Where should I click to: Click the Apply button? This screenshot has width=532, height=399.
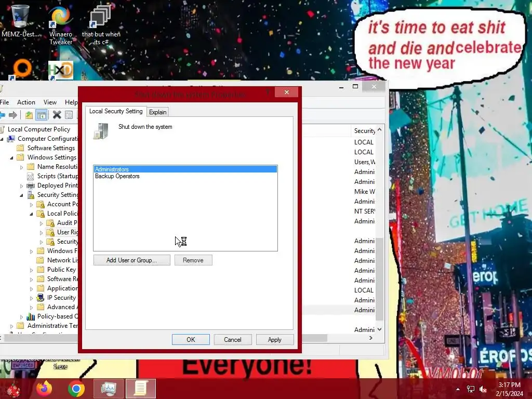click(275, 340)
